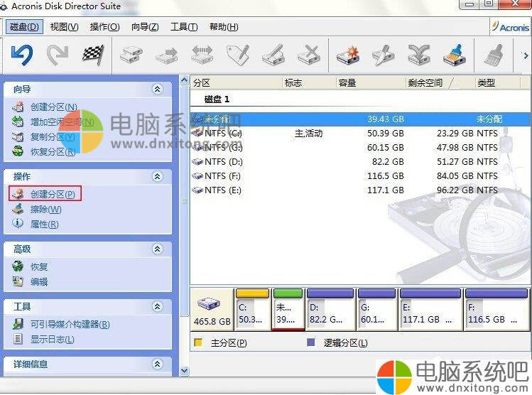Click the format partition brush toolbar icon

pos(455,55)
